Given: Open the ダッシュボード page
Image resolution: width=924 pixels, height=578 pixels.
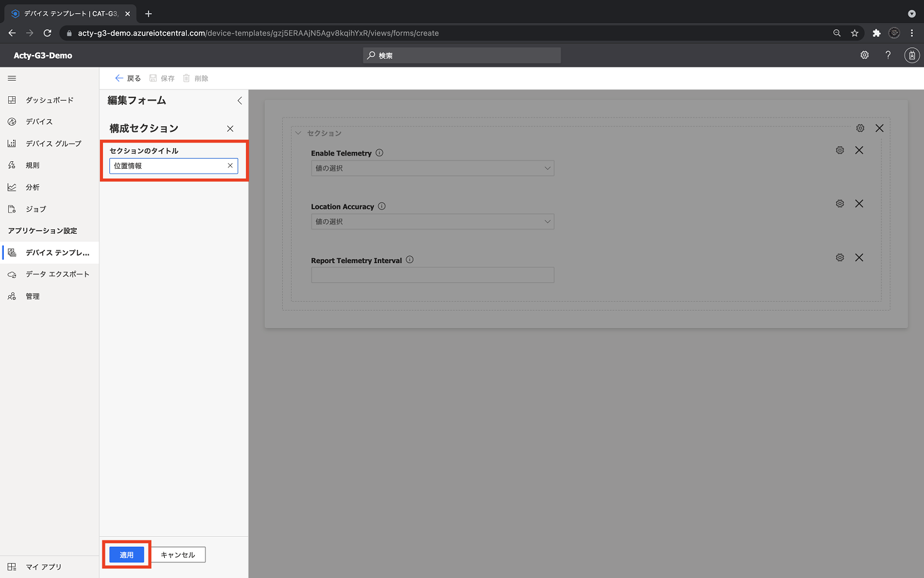Looking at the screenshot, I should (x=49, y=100).
